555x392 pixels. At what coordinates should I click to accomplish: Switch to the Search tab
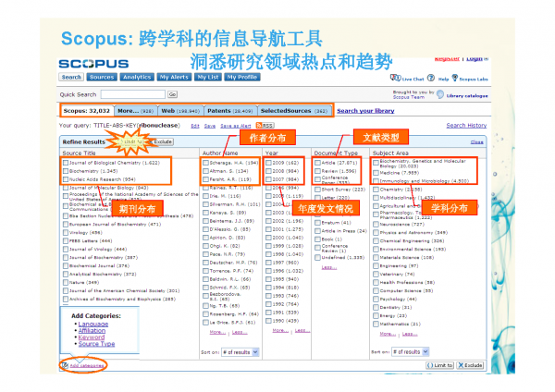tap(71, 77)
